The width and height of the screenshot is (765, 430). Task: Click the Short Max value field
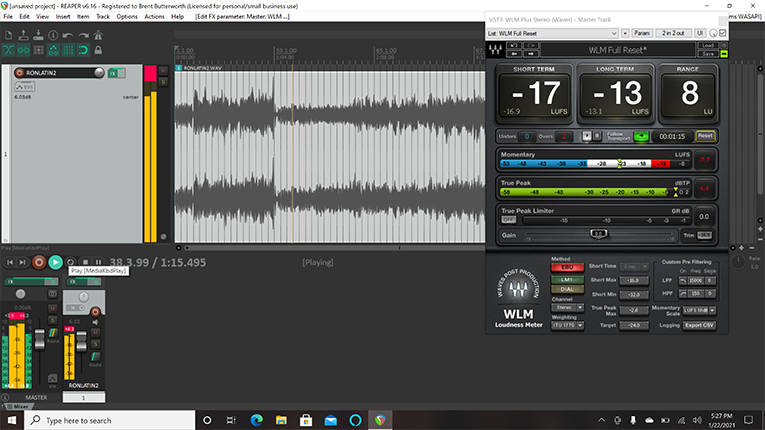[634, 281]
